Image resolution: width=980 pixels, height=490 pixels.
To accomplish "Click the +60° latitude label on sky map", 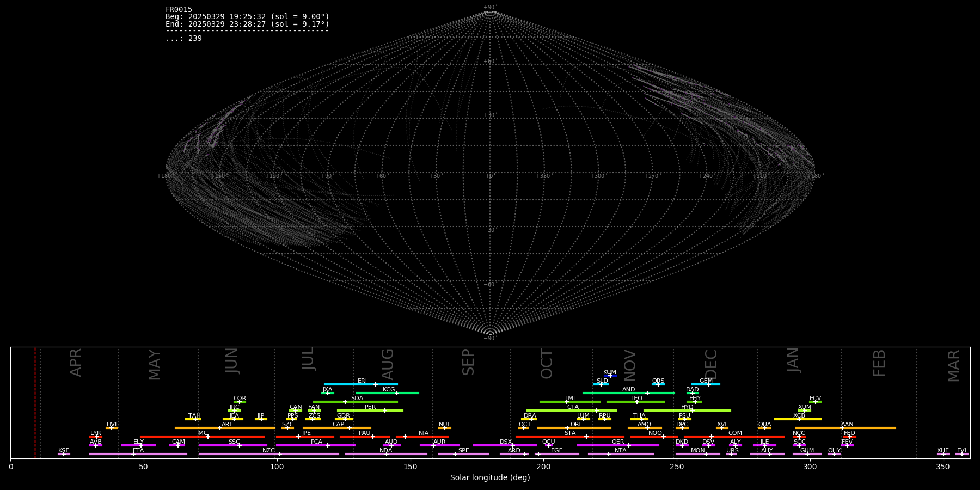I will tap(489, 62).
